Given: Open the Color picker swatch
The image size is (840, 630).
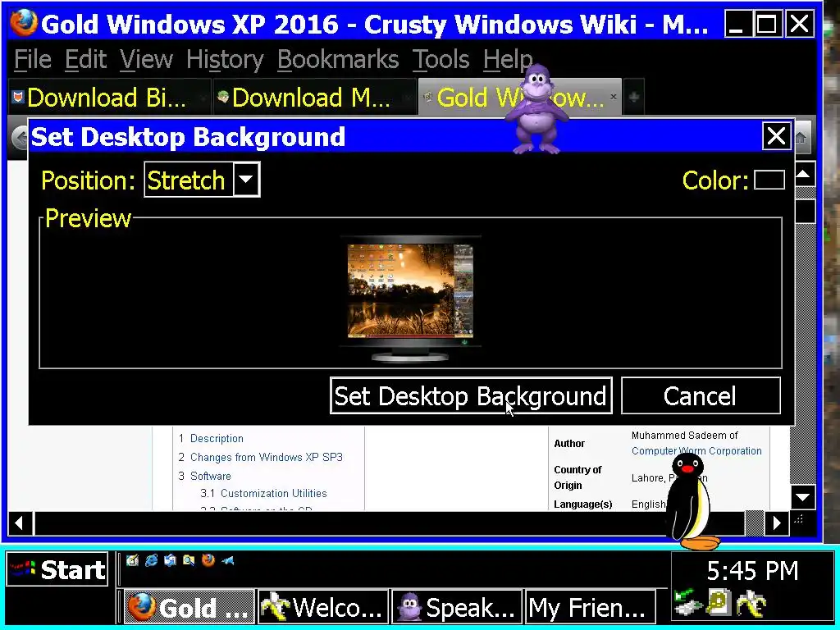Looking at the screenshot, I should tap(769, 180).
